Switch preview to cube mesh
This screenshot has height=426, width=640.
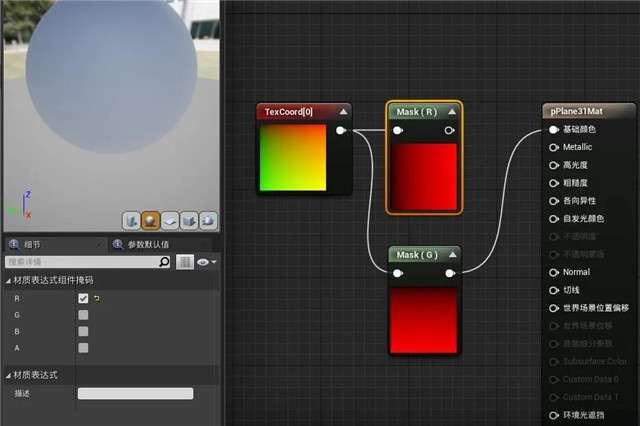[188, 220]
